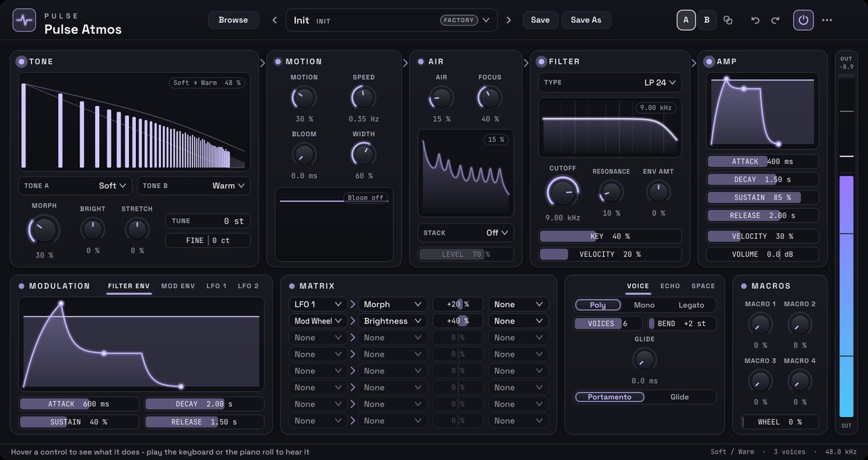Open the Space tab

tap(703, 286)
